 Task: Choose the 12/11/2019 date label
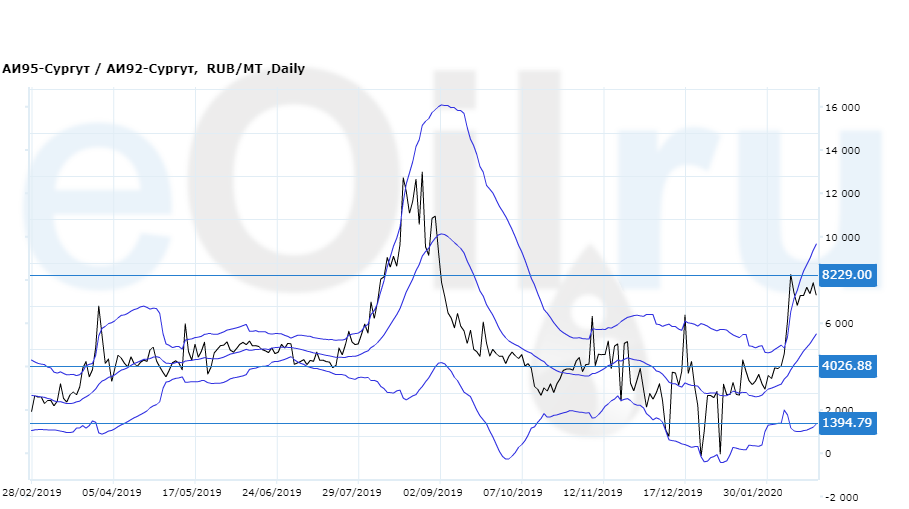[x=593, y=492]
